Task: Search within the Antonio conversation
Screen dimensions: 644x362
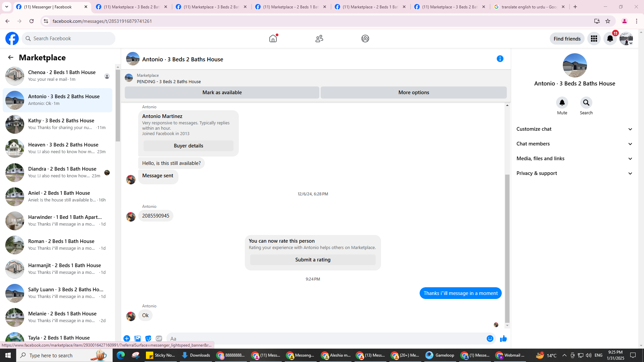Action: 586,103
